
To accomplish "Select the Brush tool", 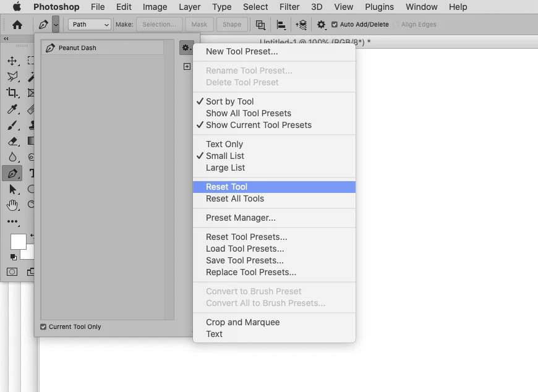I will [12, 125].
